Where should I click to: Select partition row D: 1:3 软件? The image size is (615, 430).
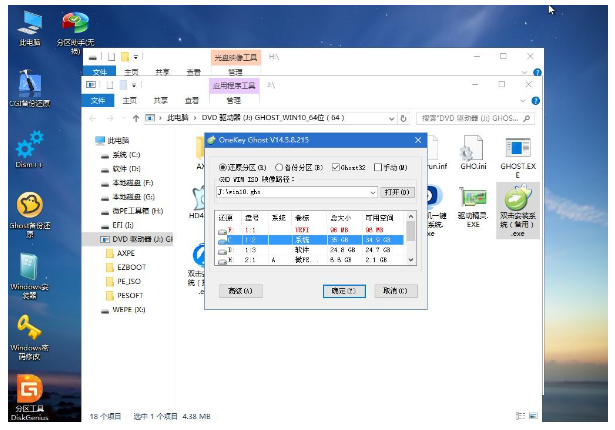coord(310,250)
